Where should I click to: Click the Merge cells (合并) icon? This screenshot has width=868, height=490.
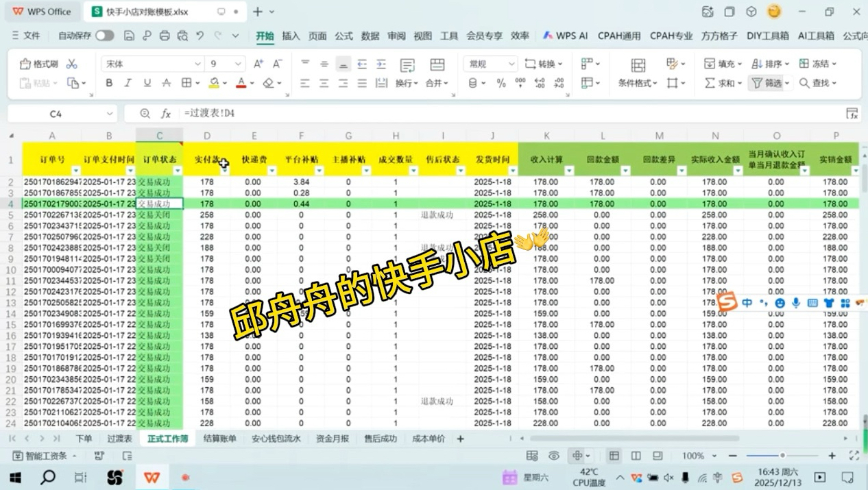[437, 65]
